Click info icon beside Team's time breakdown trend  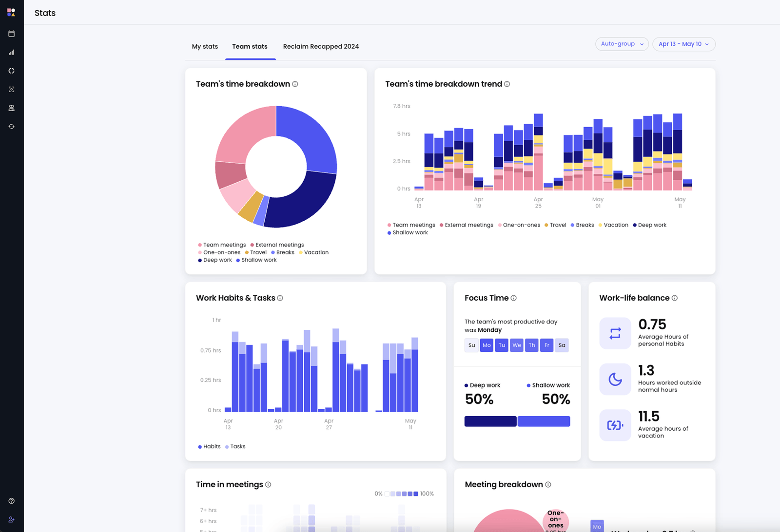click(x=507, y=84)
